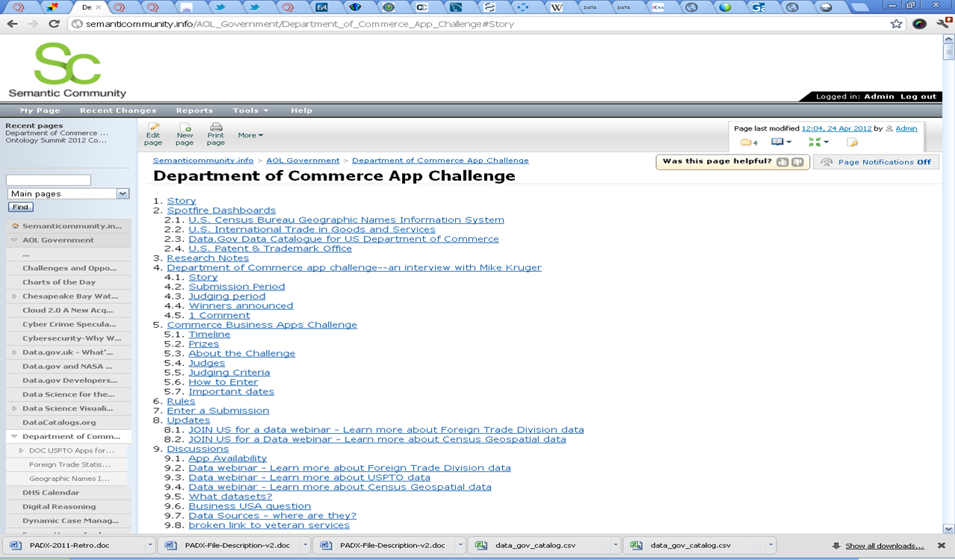Click the vertical scrollbar down arrow
Screen dimensions: 955x560
(949, 529)
